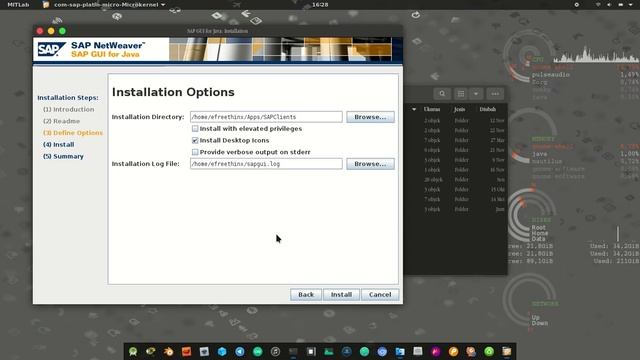Open the blue cube dock icon
The width and height of the screenshot is (640, 360).
(222, 351)
